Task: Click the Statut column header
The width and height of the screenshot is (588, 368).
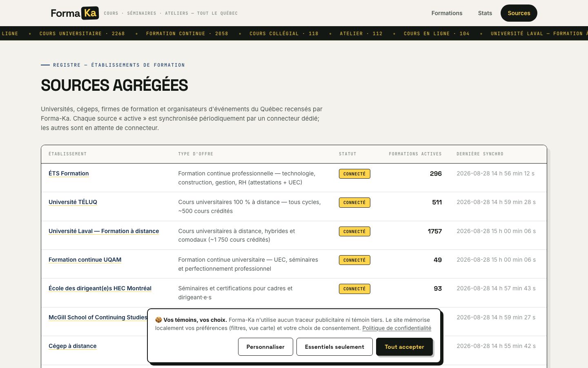Action: point(347,154)
